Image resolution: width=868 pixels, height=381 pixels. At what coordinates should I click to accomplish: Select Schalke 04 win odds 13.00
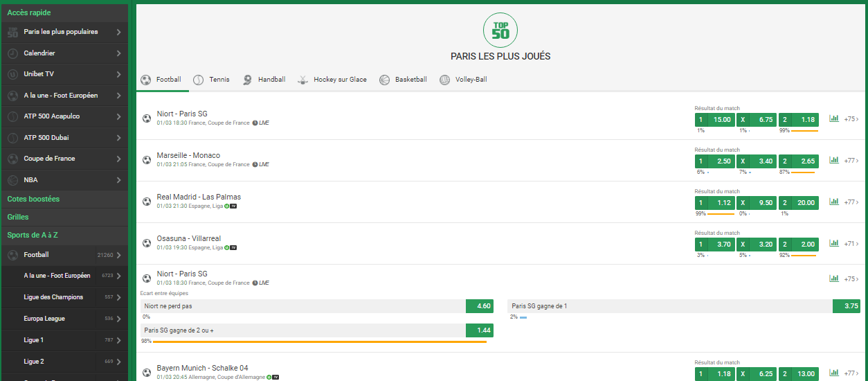coord(798,373)
